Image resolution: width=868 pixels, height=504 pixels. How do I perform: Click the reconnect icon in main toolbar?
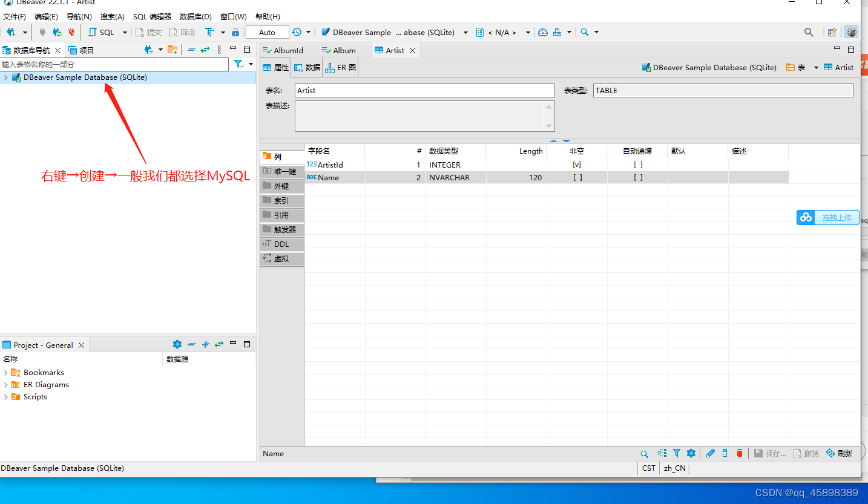tap(57, 32)
